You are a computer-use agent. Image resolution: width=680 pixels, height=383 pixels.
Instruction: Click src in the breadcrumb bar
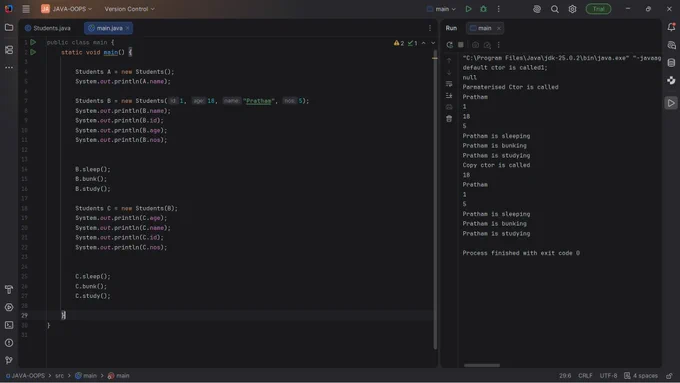(59, 376)
